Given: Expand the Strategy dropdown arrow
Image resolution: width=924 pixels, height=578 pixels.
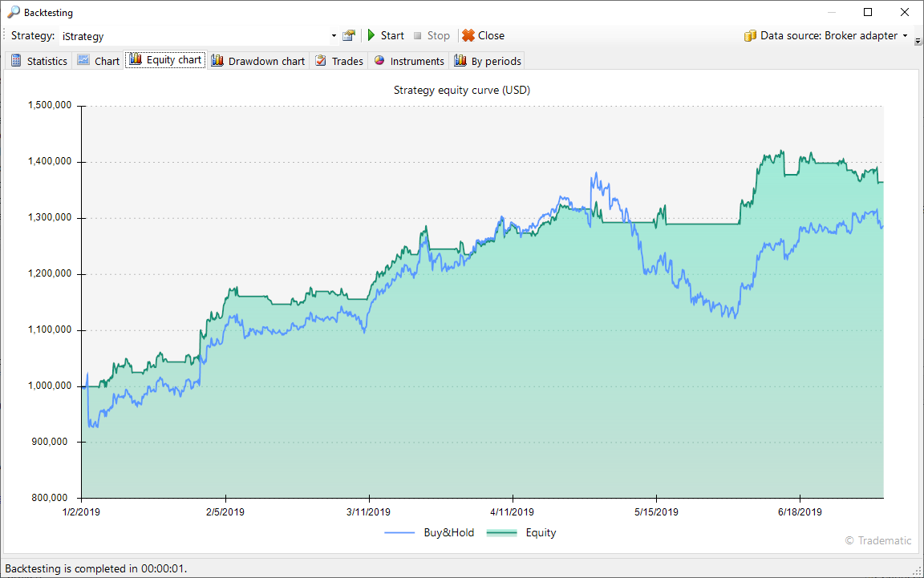Looking at the screenshot, I should click(x=334, y=36).
